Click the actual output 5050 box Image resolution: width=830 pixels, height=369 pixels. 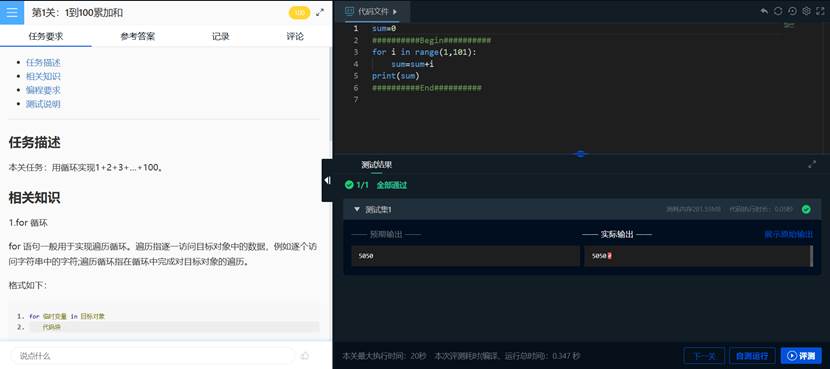coord(697,256)
